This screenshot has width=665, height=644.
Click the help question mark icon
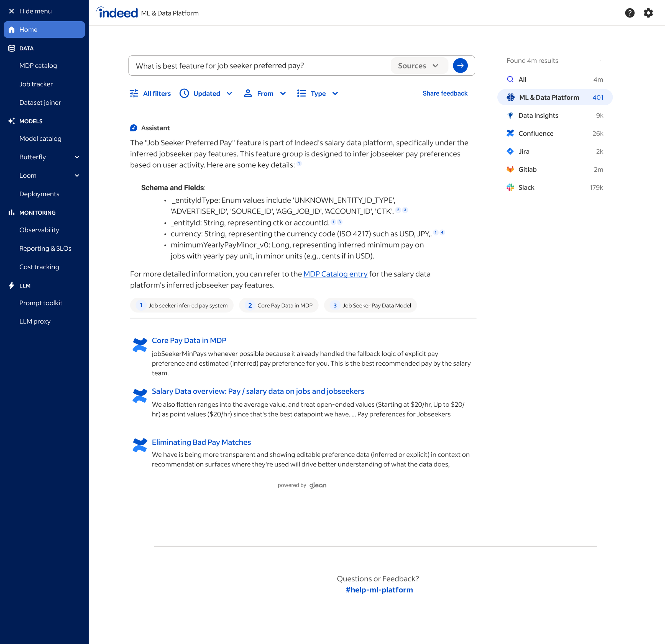click(630, 13)
